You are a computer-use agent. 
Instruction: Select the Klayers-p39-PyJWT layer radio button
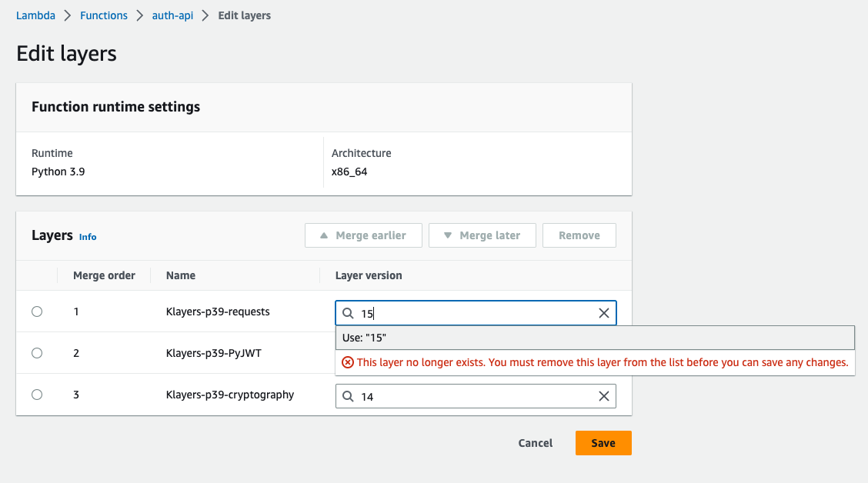click(x=37, y=353)
